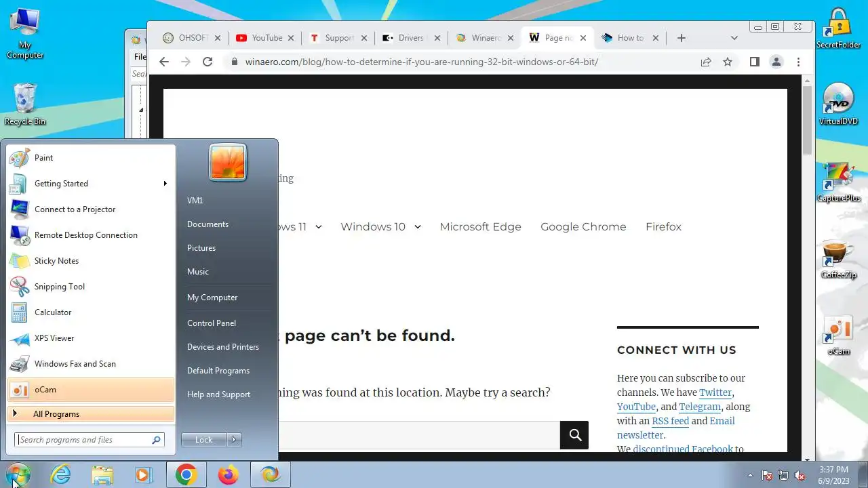Expand All Programs list
The height and width of the screenshot is (488, 868).
tap(90, 413)
